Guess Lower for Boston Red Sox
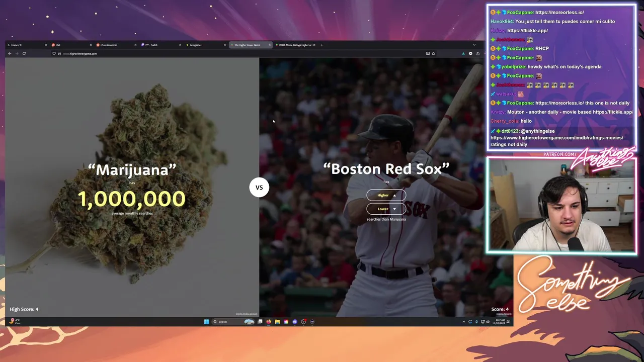 (x=386, y=209)
